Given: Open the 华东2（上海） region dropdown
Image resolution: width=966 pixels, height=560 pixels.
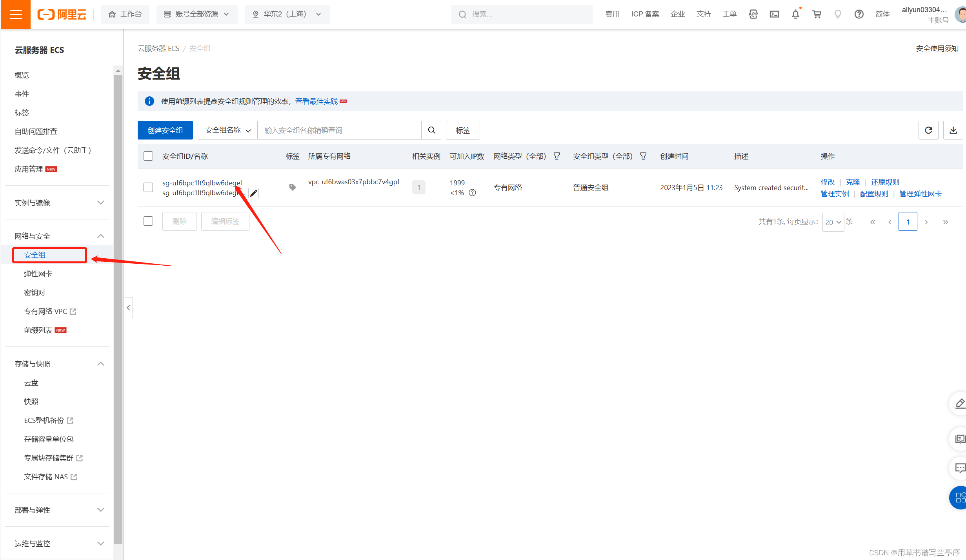Looking at the screenshot, I should pyautogui.click(x=287, y=14).
